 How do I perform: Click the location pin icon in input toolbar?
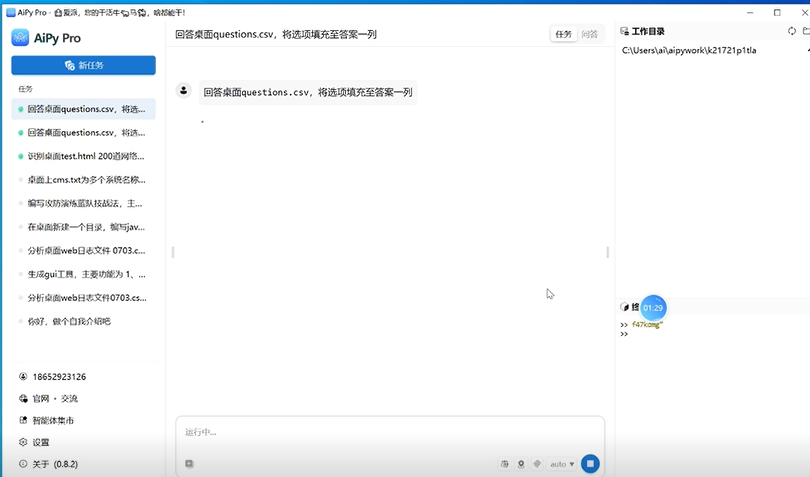tap(521, 464)
